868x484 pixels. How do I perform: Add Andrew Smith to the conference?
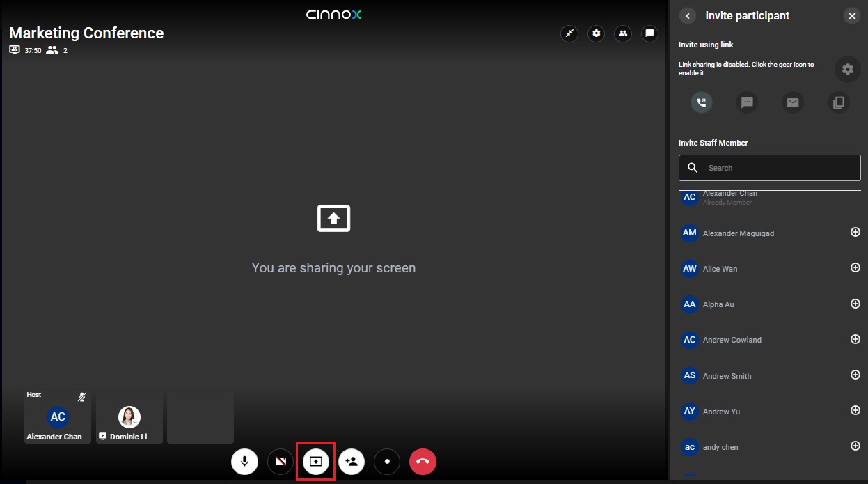click(855, 375)
